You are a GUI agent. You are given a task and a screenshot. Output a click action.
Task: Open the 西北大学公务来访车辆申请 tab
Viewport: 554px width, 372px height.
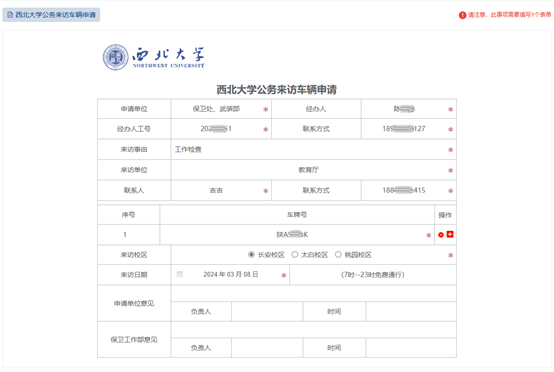[51, 15]
